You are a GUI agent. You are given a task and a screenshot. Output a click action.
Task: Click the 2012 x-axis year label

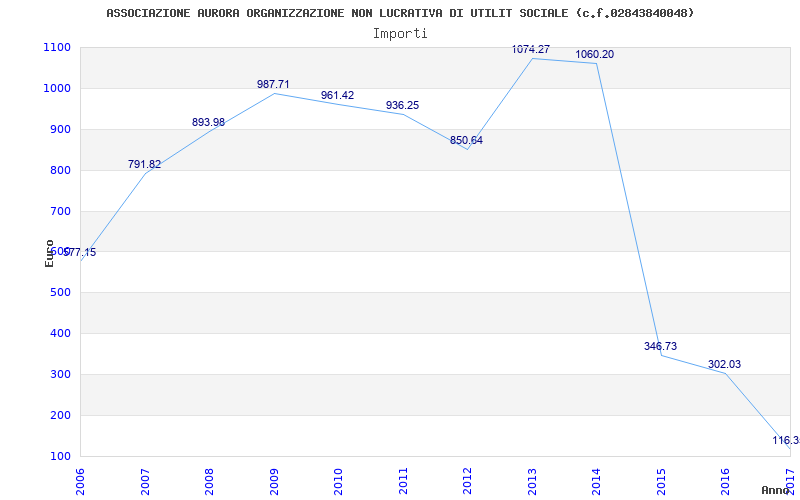(x=467, y=481)
